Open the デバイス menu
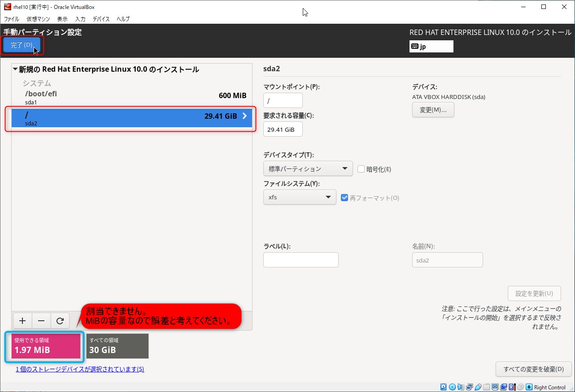Image resolution: width=575 pixels, height=392 pixels. pos(101,19)
